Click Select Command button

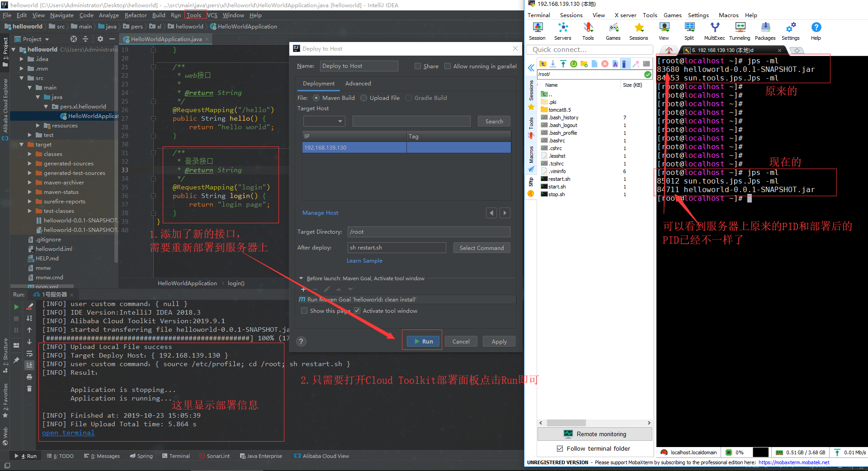pos(481,248)
